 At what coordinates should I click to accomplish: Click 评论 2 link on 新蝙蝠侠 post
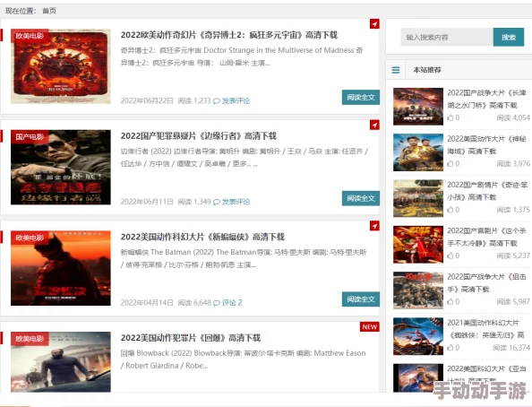(x=232, y=303)
